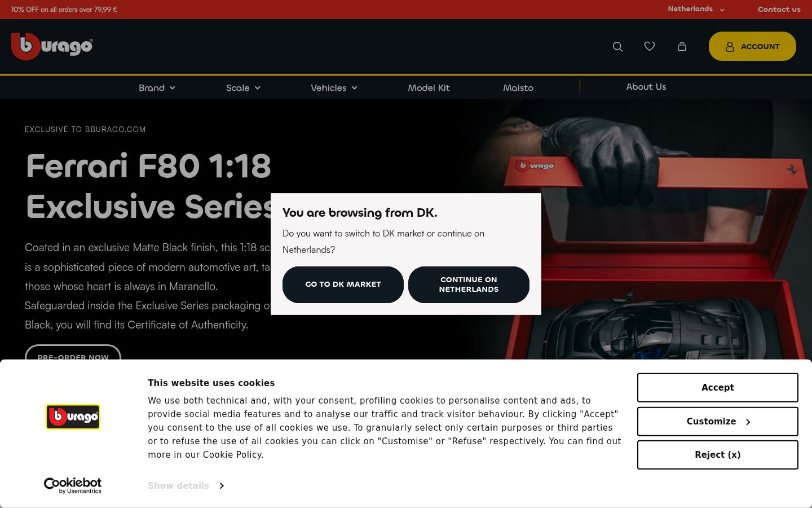Open the shopping cart icon

(682, 47)
